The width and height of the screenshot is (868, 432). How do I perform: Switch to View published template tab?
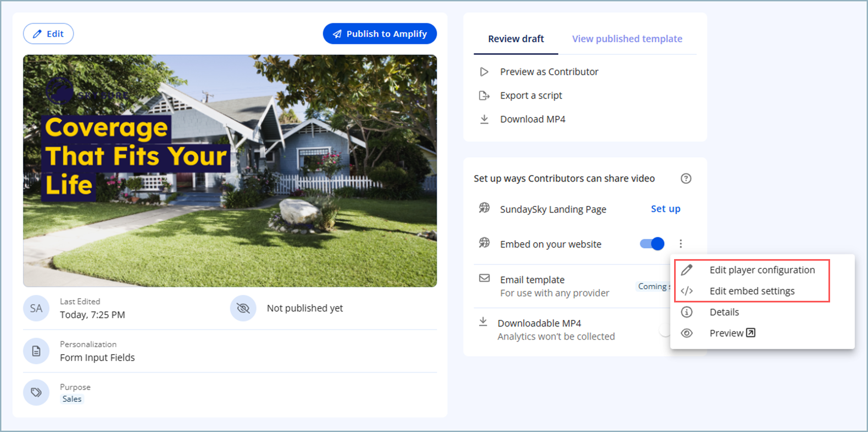tap(627, 39)
